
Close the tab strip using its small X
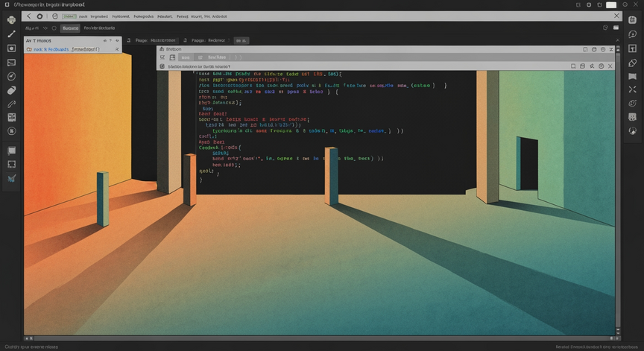click(x=617, y=40)
